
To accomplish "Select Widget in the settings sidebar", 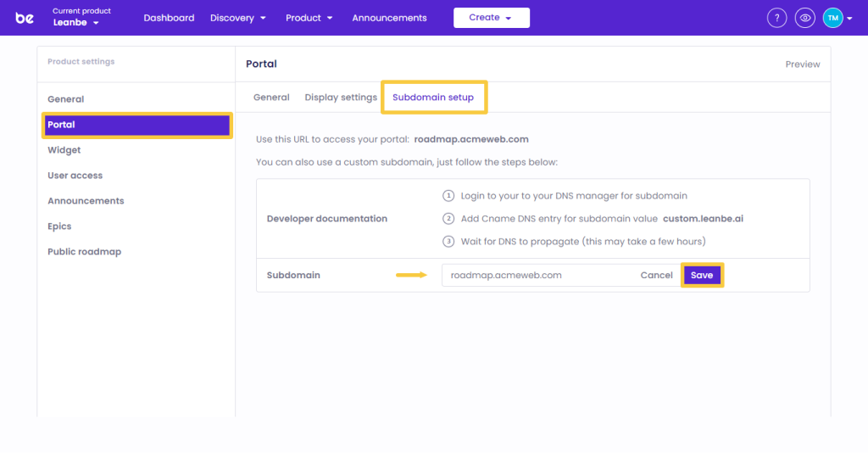I will (64, 150).
